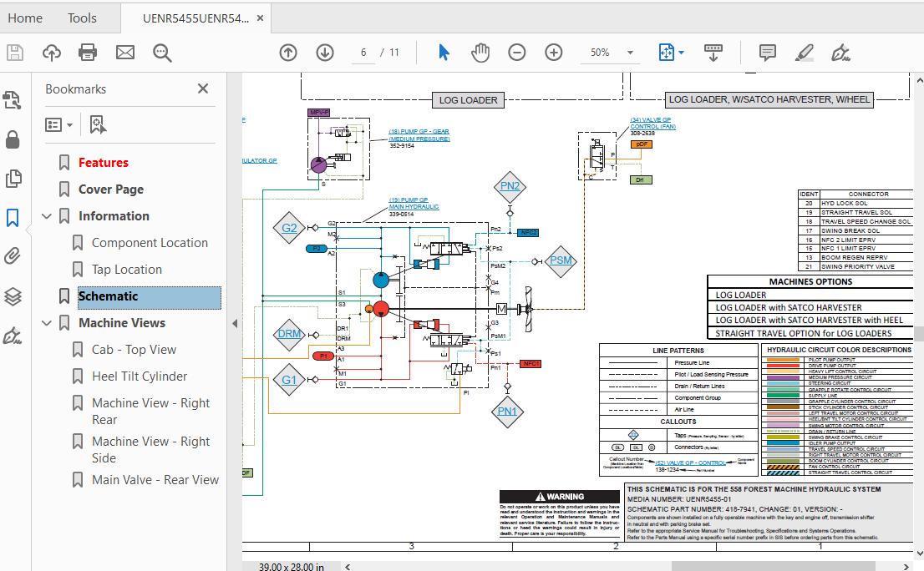Open the signatures sidebar icon

[13, 335]
